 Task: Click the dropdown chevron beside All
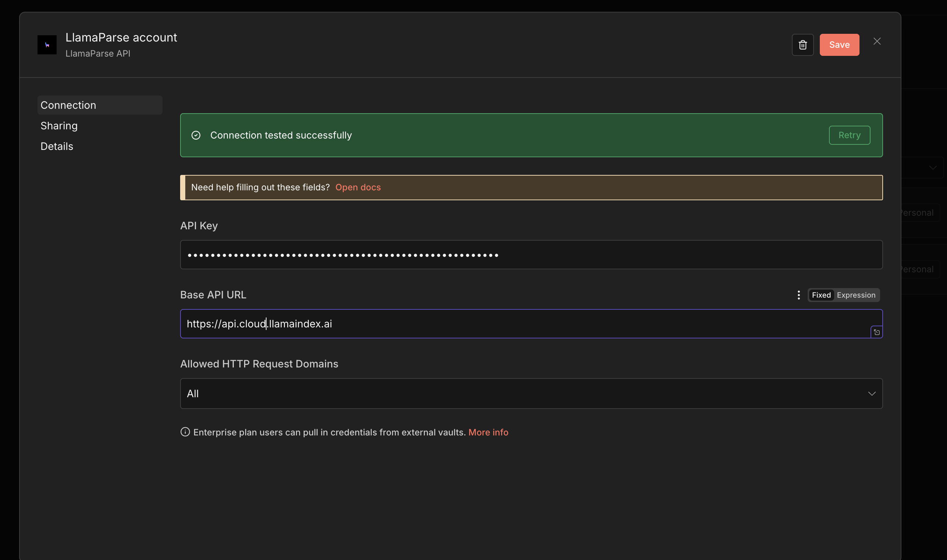click(x=872, y=394)
